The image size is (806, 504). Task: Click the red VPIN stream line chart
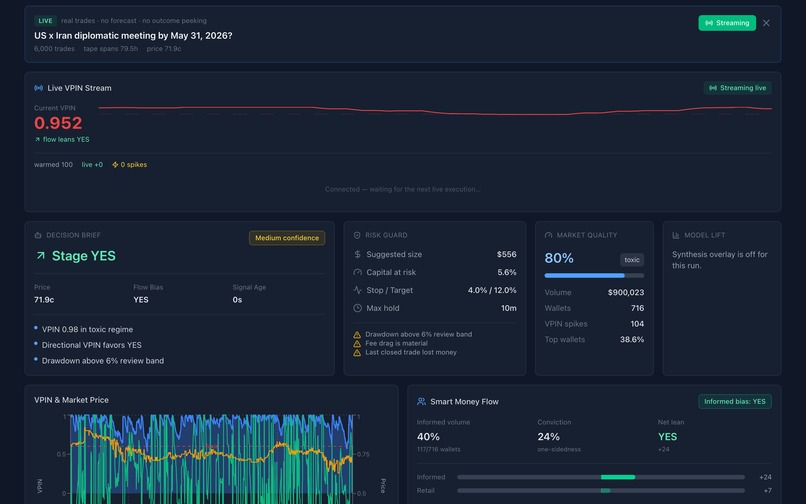point(435,111)
